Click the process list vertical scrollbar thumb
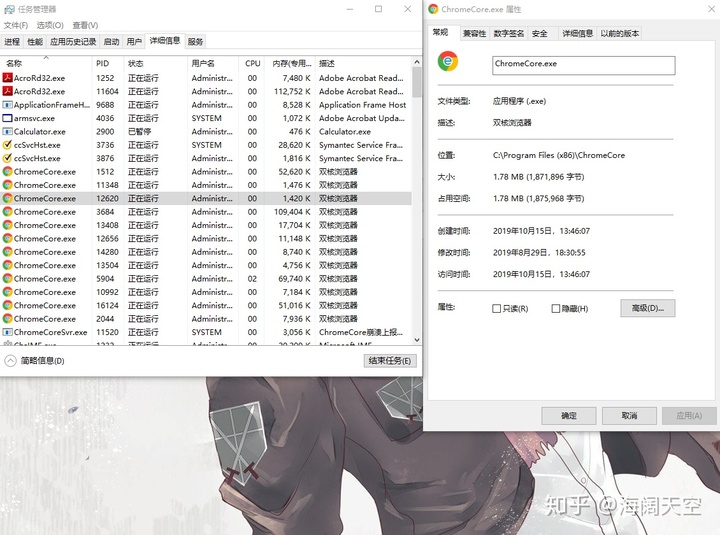720x535 pixels. (x=416, y=82)
